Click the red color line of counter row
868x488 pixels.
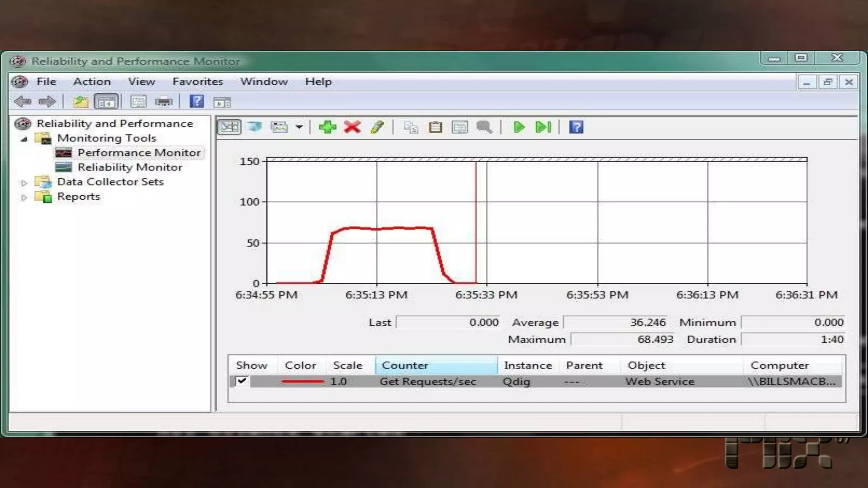coord(302,381)
